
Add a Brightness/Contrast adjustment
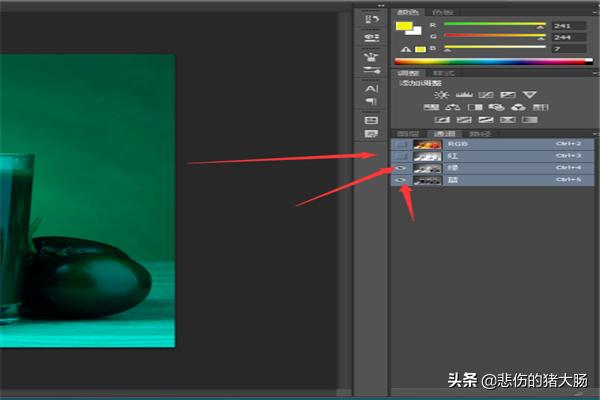click(442, 94)
